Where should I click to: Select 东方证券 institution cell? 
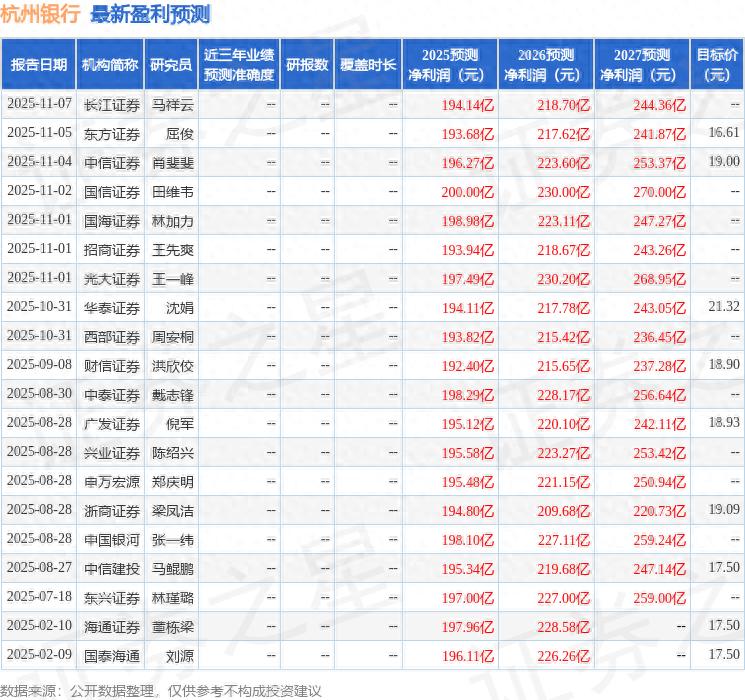tap(112, 134)
